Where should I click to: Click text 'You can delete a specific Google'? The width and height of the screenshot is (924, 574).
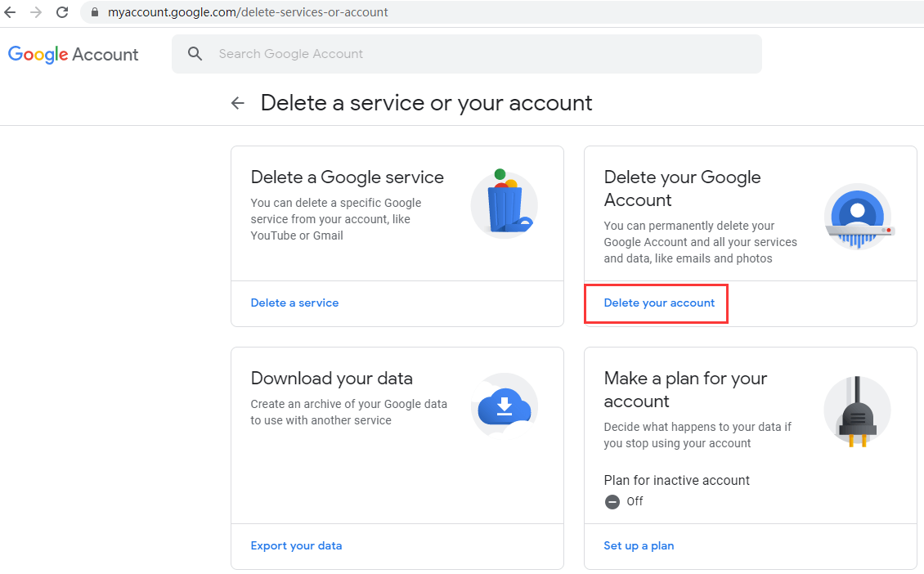(x=336, y=203)
